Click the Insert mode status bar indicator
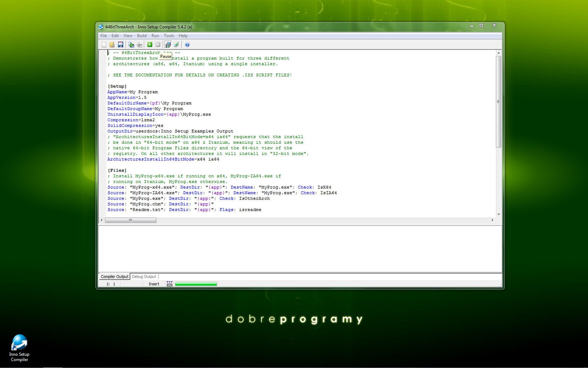Screen dimensions: 588x368 tap(154, 284)
